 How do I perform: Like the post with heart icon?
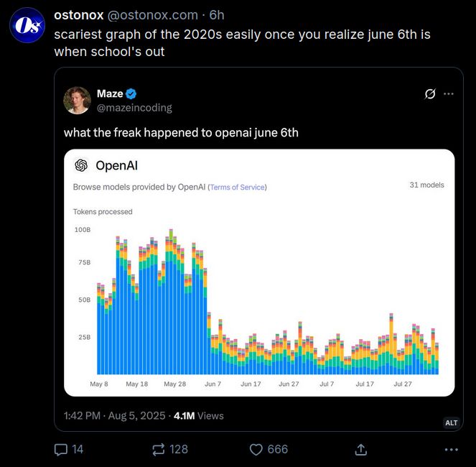[256, 449]
